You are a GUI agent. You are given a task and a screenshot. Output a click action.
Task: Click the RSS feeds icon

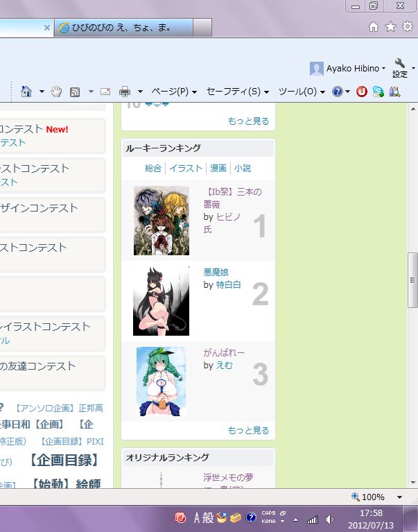[75, 92]
